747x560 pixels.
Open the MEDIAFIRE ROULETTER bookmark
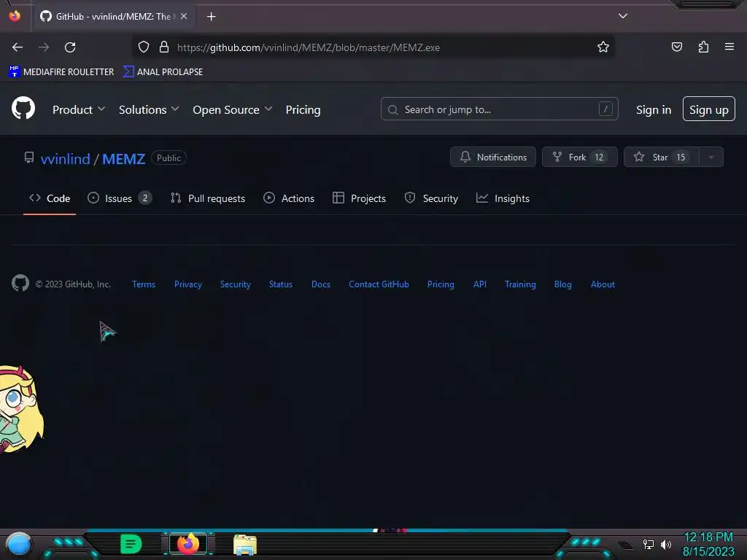pyautogui.click(x=61, y=72)
